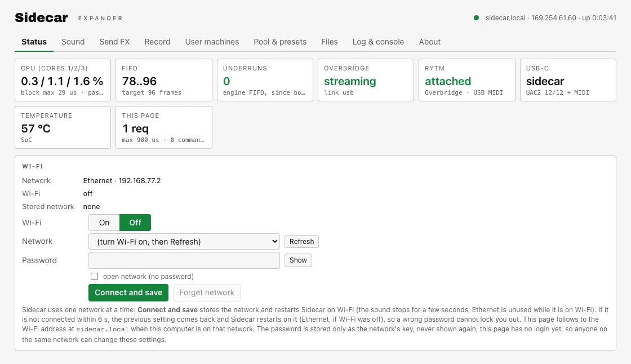Click the green connection status dot
Image resolution: width=631 pixels, height=364 pixels.
click(476, 17)
